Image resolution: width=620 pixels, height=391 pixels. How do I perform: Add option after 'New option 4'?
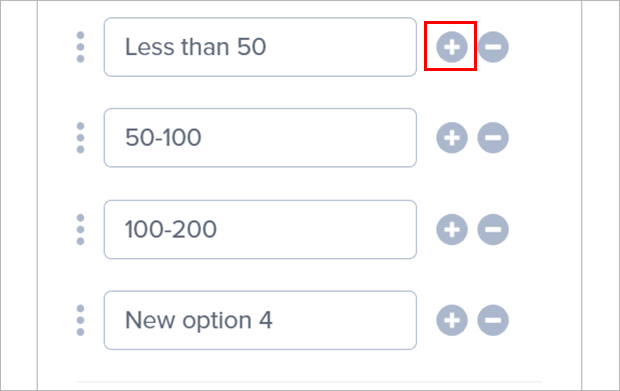(452, 320)
